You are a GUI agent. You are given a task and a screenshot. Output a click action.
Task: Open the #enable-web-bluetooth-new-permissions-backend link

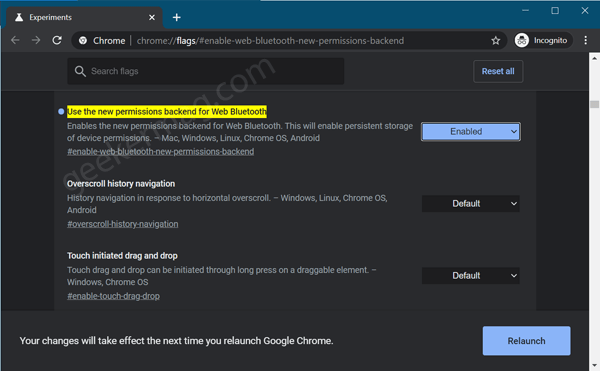(x=160, y=152)
